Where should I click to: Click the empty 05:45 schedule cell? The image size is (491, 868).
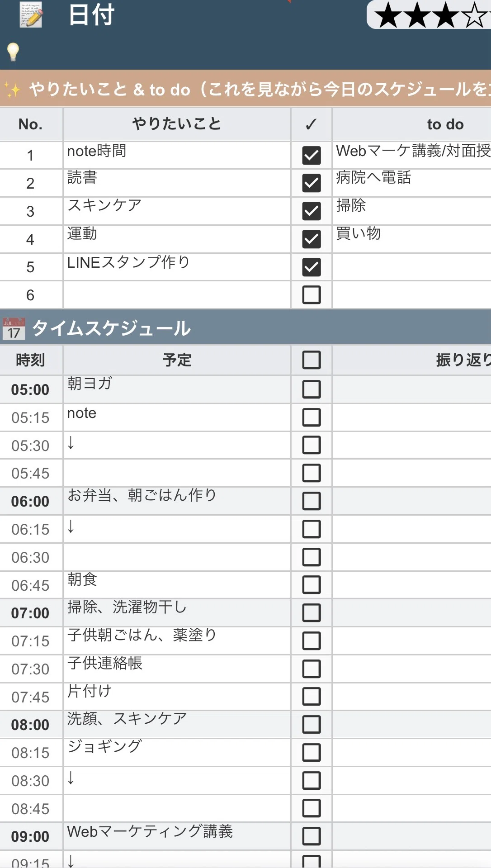click(x=177, y=473)
